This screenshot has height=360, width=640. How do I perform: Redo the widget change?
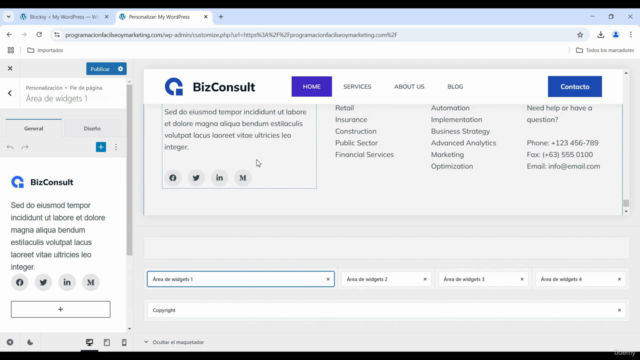click(x=25, y=147)
